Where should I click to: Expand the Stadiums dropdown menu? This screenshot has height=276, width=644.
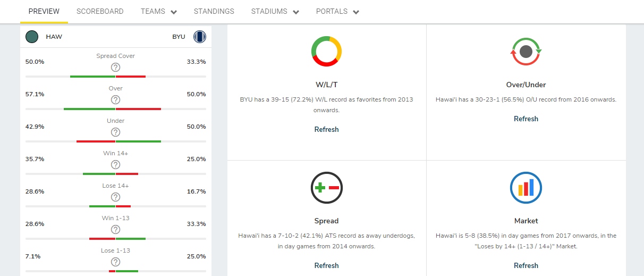[275, 12]
